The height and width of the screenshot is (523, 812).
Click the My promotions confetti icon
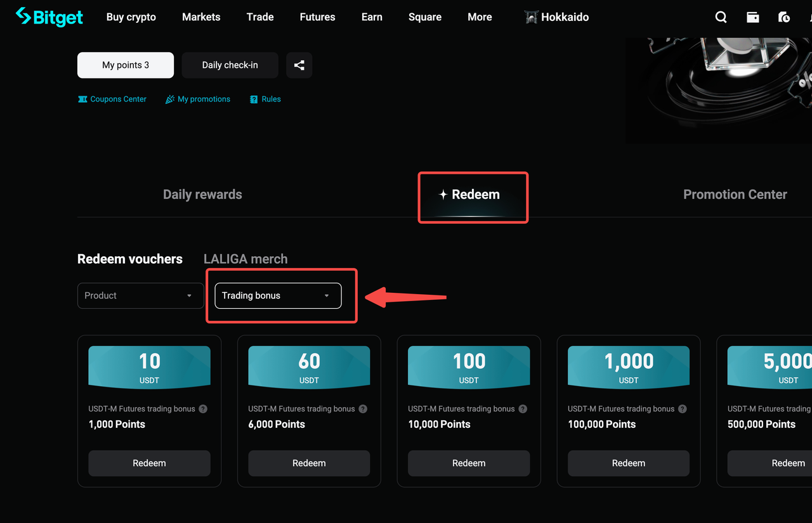click(169, 99)
